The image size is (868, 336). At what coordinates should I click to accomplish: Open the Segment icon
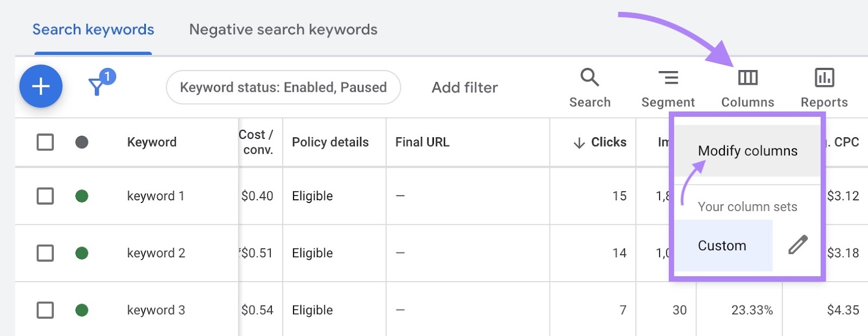click(x=668, y=78)
